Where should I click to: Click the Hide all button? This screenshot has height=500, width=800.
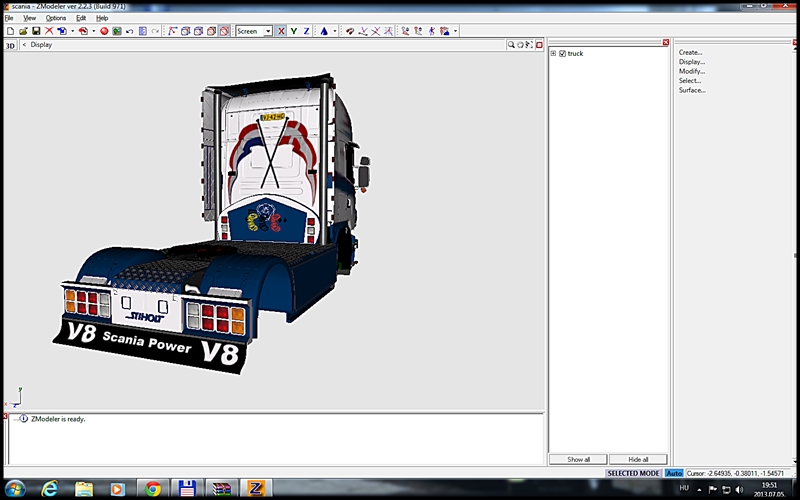[637, 459]
